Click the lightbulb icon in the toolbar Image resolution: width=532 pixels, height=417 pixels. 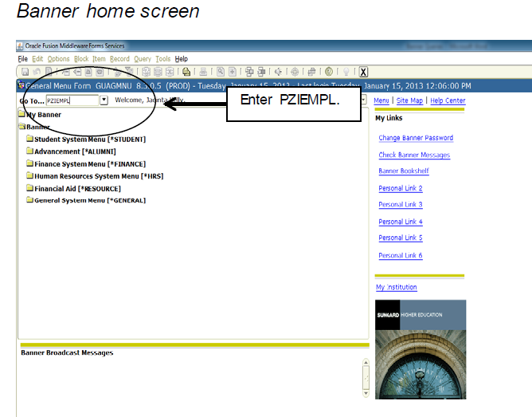tap(346, 72)
